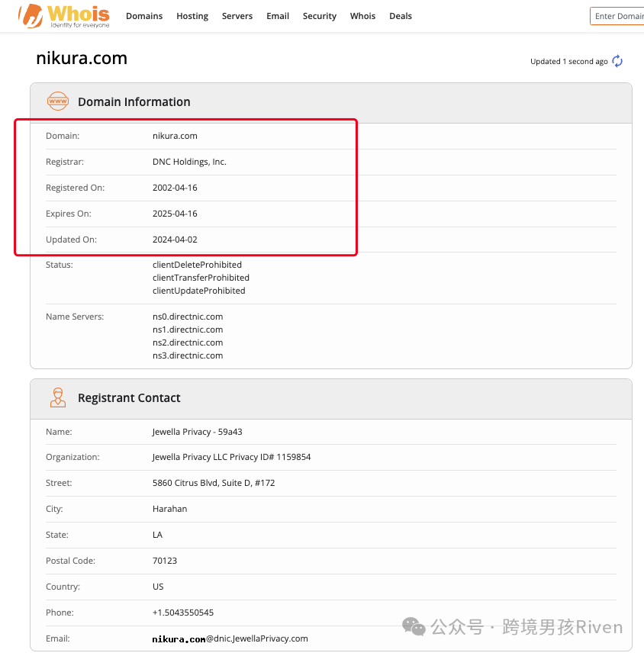The height and width of the screenshot is (653, 644).
Task: Click the 'Updated 1 second ago' text
Action: tap(569, 61)
